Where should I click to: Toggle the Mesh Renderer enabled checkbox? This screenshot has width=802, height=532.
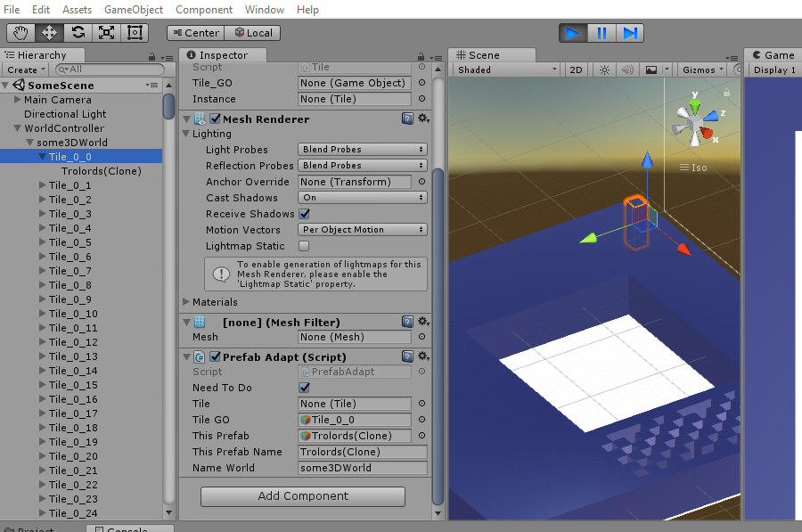(216, 119)
